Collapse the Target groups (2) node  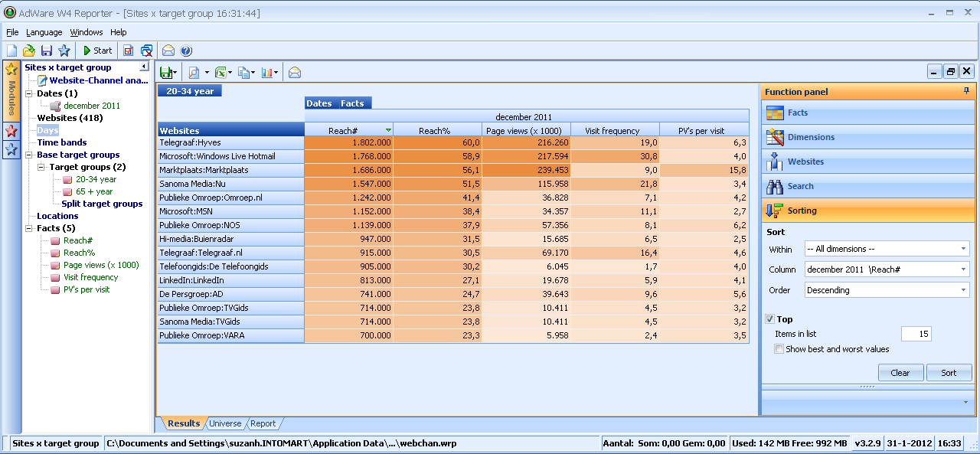click(41, 167)
